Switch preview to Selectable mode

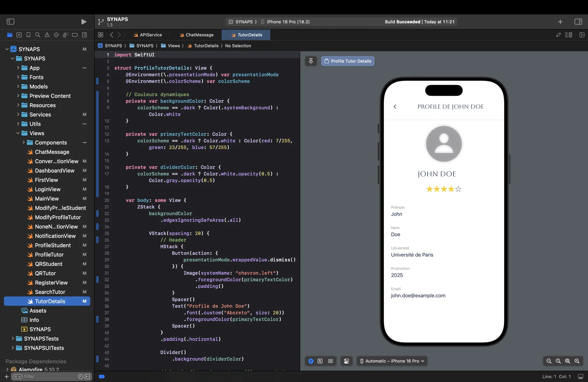pyautogui.click(x=320, y=361)
